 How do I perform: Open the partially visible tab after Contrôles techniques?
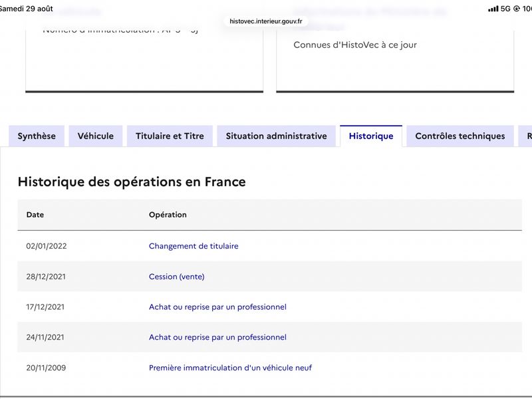[526, 136]
